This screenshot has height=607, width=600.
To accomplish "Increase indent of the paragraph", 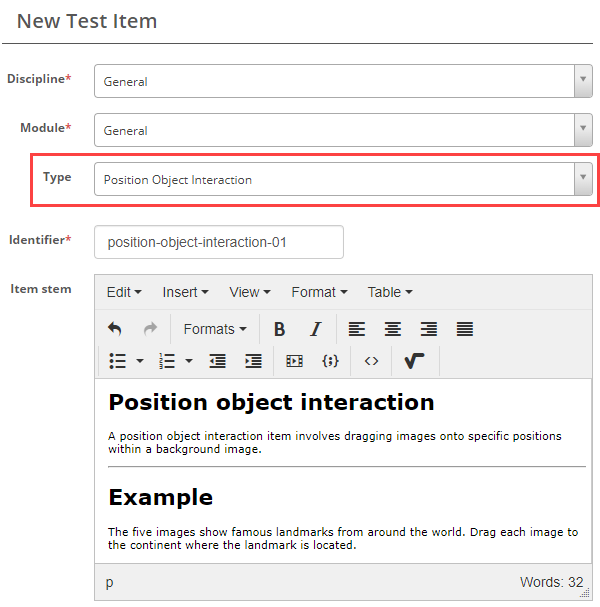I will (x=253, y=361).
